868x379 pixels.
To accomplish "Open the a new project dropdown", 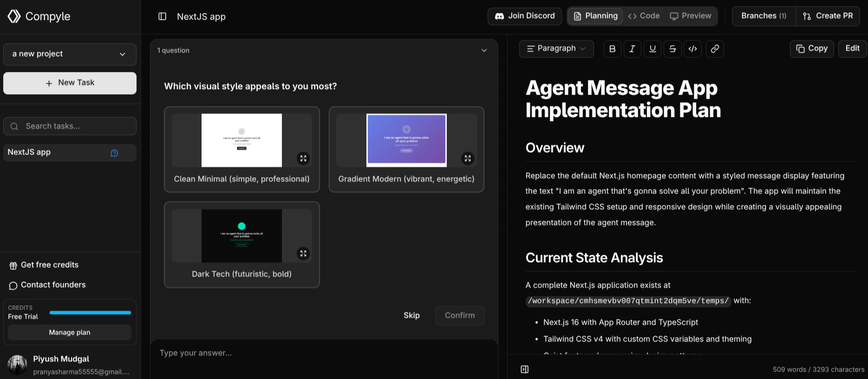I will click(x=70, y=54).
